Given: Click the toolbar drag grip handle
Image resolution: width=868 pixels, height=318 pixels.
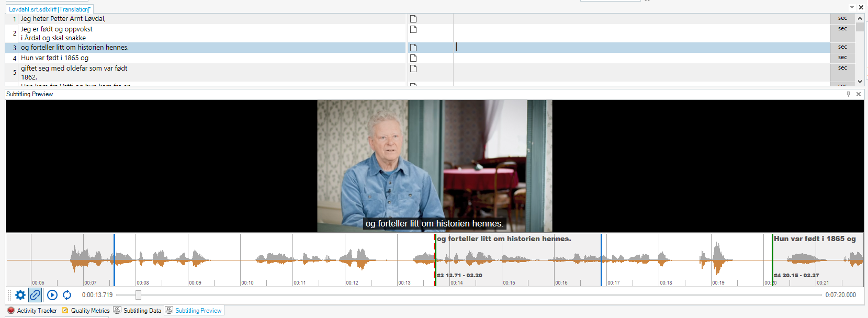Looking at the screenshot, I should pos(9,295).
